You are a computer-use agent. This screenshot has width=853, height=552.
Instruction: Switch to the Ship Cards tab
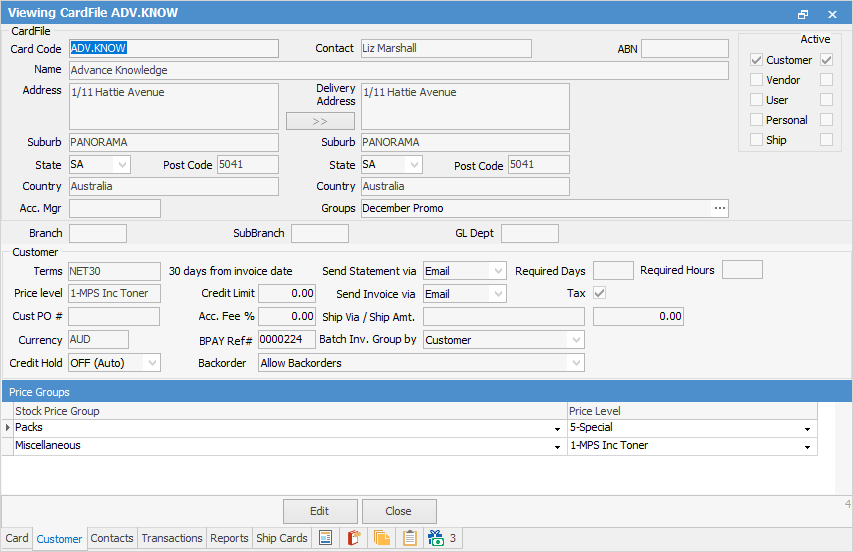click(x=282, y=538)
